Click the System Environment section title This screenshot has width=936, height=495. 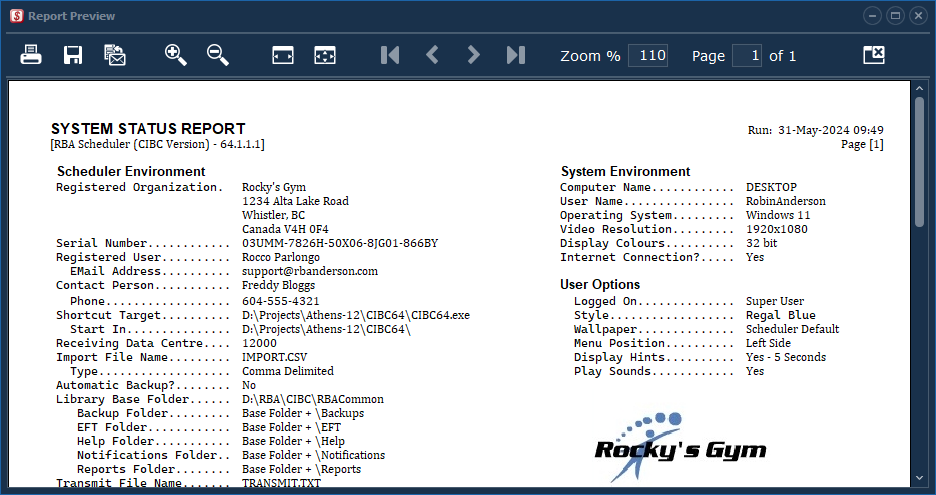[x=626, y=171]
